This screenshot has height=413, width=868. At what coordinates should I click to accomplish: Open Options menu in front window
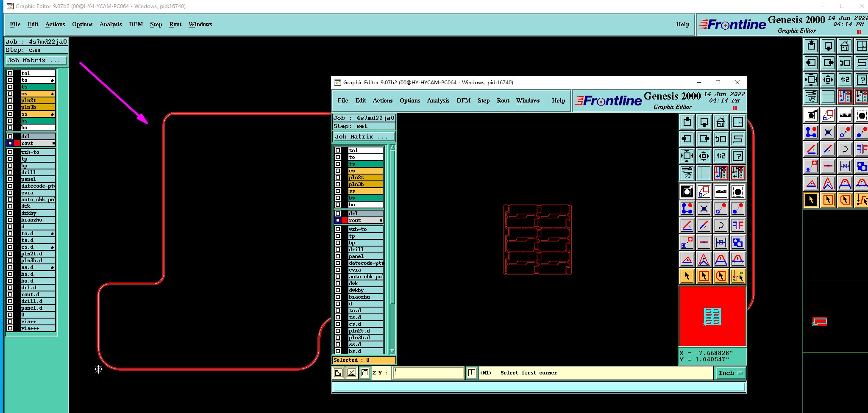click(x=410, y=101)
